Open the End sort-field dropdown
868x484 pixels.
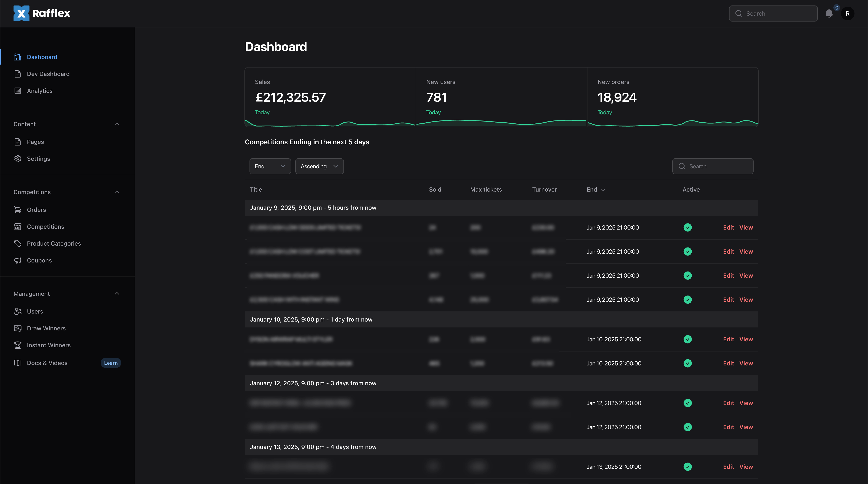(270, 166)
